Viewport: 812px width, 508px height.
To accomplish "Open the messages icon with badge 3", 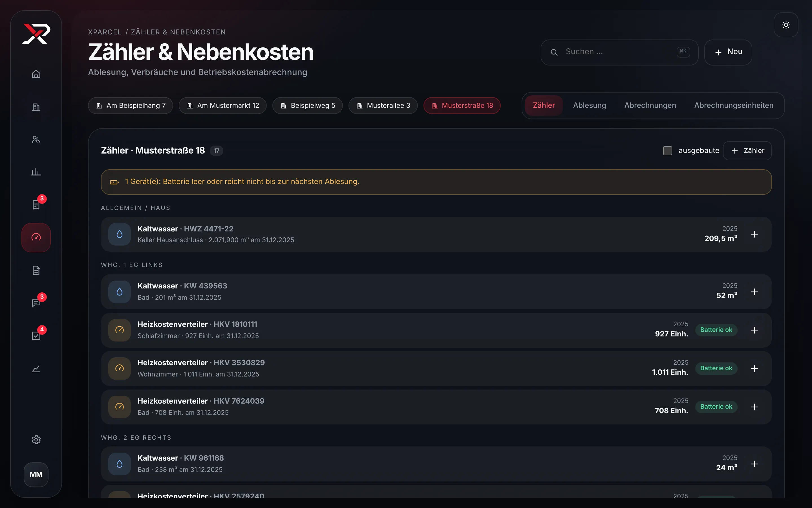I will pyautogui.click(x=36, y=303).
